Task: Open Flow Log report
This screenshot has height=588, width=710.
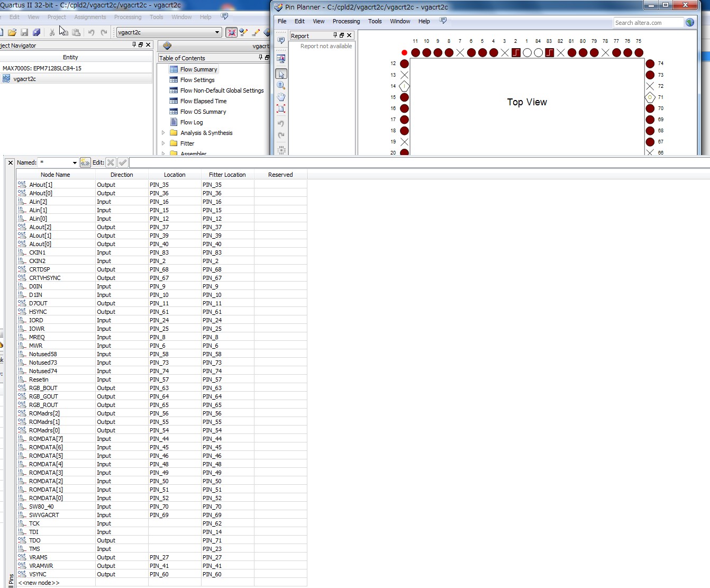Action: coord(192,122)
